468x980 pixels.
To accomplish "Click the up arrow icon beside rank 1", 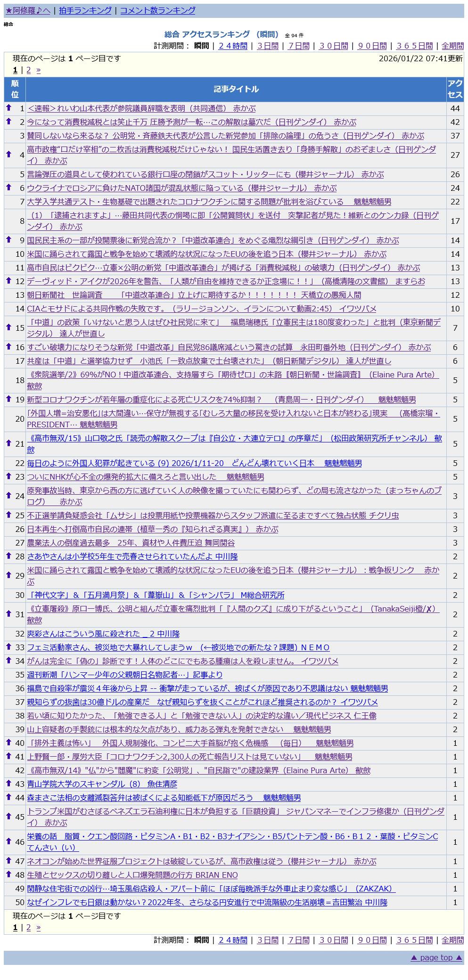I will point(8,108).
